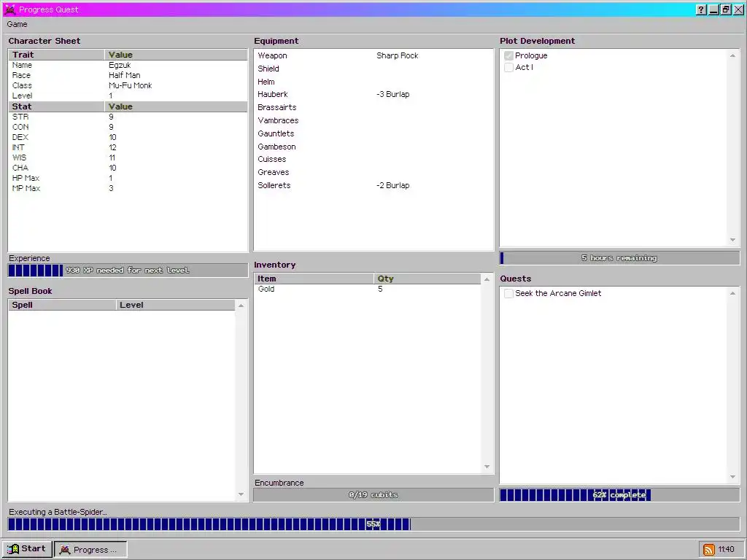747x560 pixels.
Task: Click the Stat column header
Action: pyautogui.click(x=57, y=106)
